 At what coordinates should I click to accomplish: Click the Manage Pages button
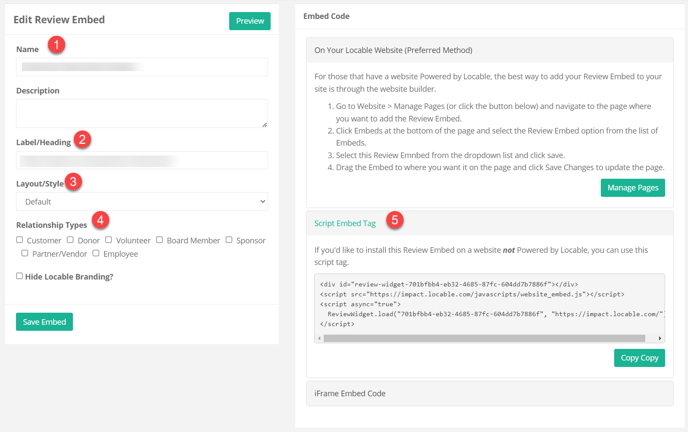[633, 188]
